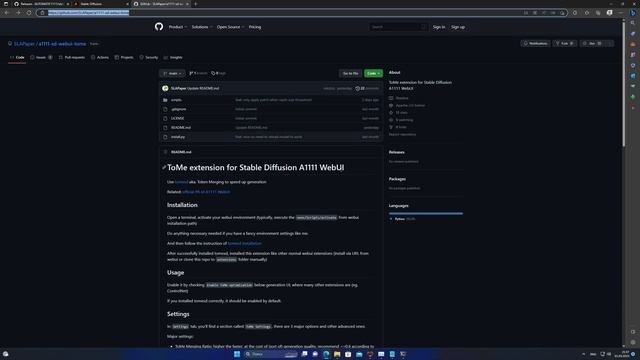The width and height of the screenshot is (640, 360).
Task: Switch to the Stable Diffusion browser tab
Action: coord(101,4)
